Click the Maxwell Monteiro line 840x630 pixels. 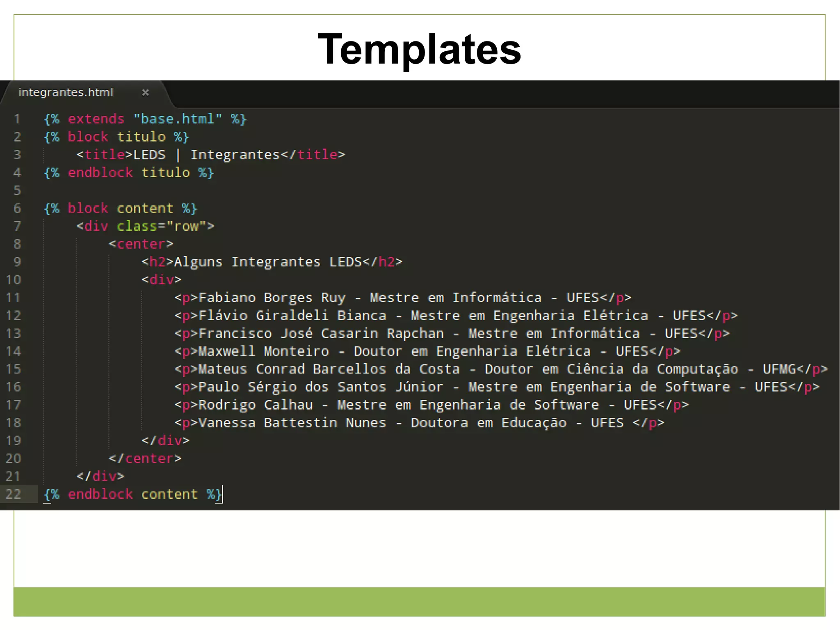coord(427,351)
